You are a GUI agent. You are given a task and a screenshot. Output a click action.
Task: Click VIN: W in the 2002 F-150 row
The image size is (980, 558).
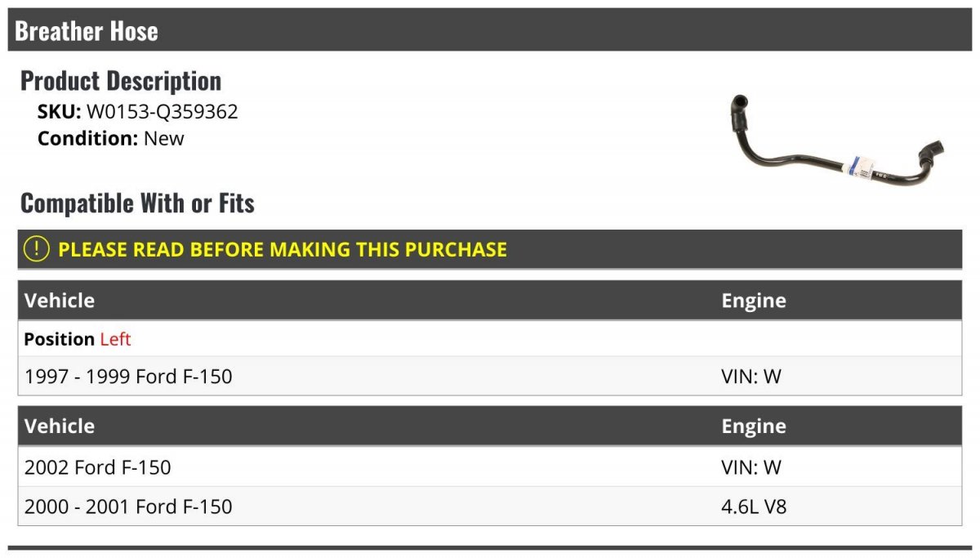pyautogui.click(x=751, y=467)
